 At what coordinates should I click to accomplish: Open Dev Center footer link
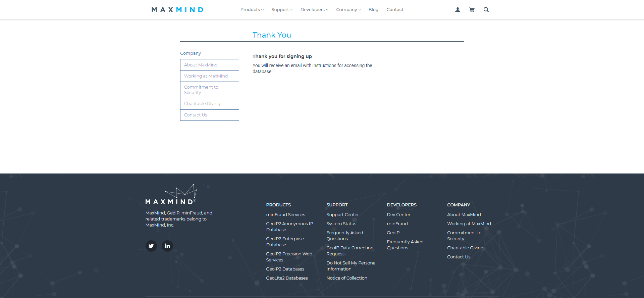398,215
